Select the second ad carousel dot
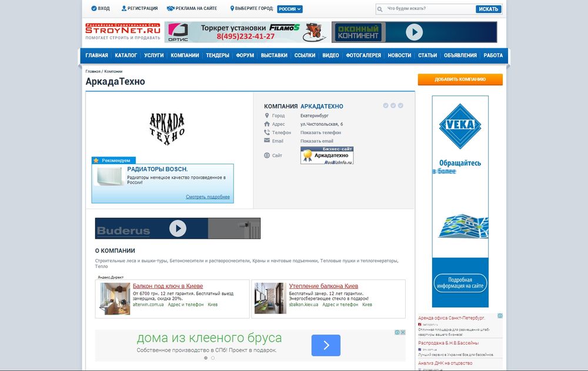The width and height of the screenshot is (588, 371). pos(213,358)
